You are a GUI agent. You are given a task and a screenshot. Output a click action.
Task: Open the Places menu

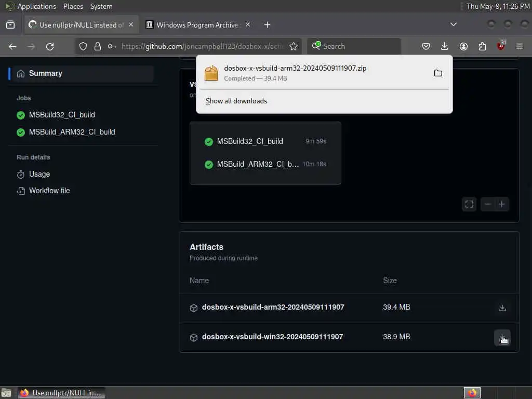(73, 6)
